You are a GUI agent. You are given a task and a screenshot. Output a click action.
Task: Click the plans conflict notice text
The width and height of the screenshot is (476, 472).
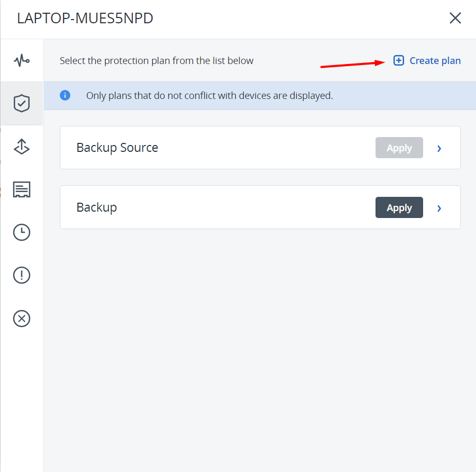click(209, 96)
